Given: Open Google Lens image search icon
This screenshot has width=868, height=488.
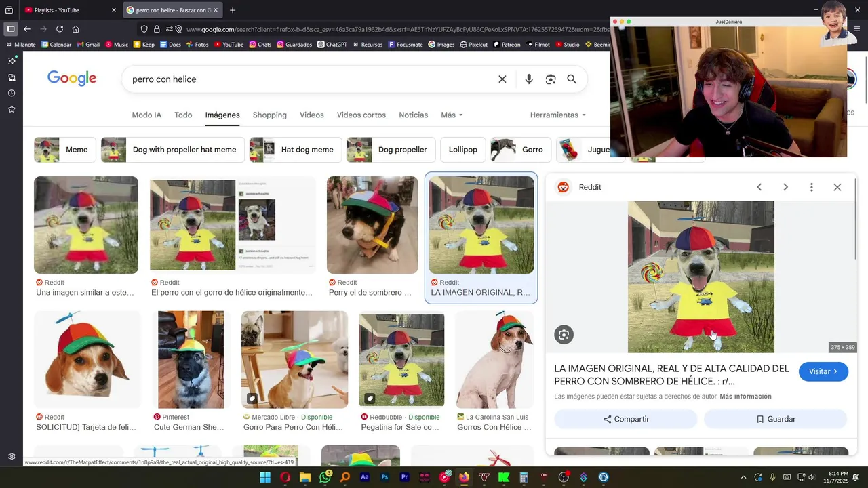Looking at the screenshot, I should click(551, 79).
